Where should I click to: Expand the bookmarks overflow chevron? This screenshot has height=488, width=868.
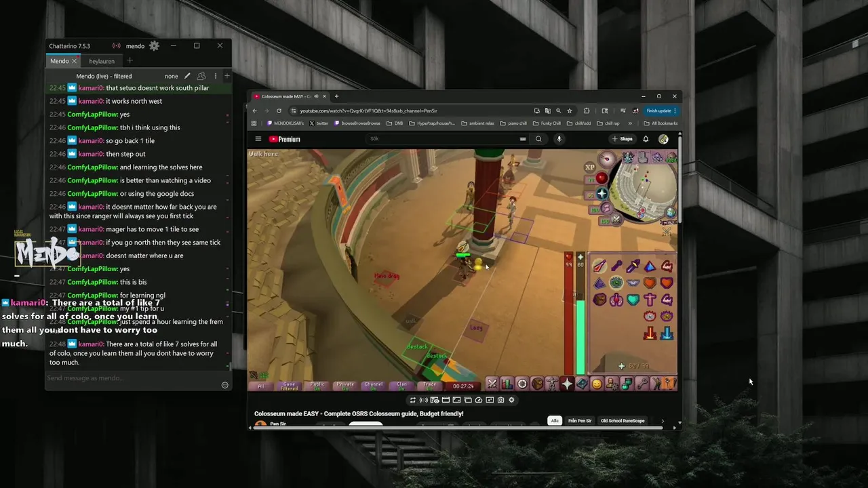click(x=630, y=123)
